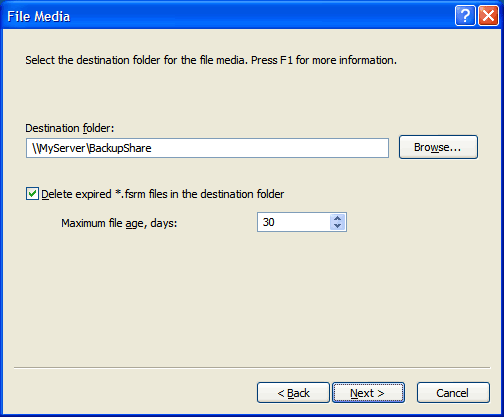Click the File Media title bar
Screen dimensions: 504x417
pyautogui.click(x=227, y=16)
